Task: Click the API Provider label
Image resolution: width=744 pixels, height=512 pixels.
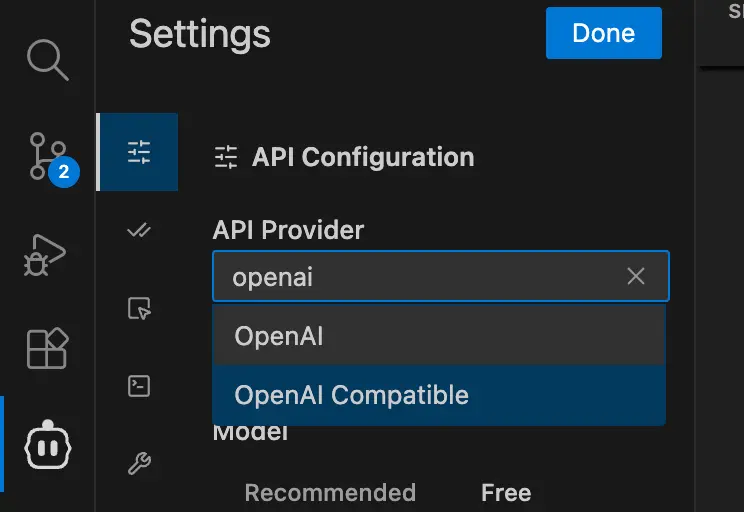Action: pos(288,230)
